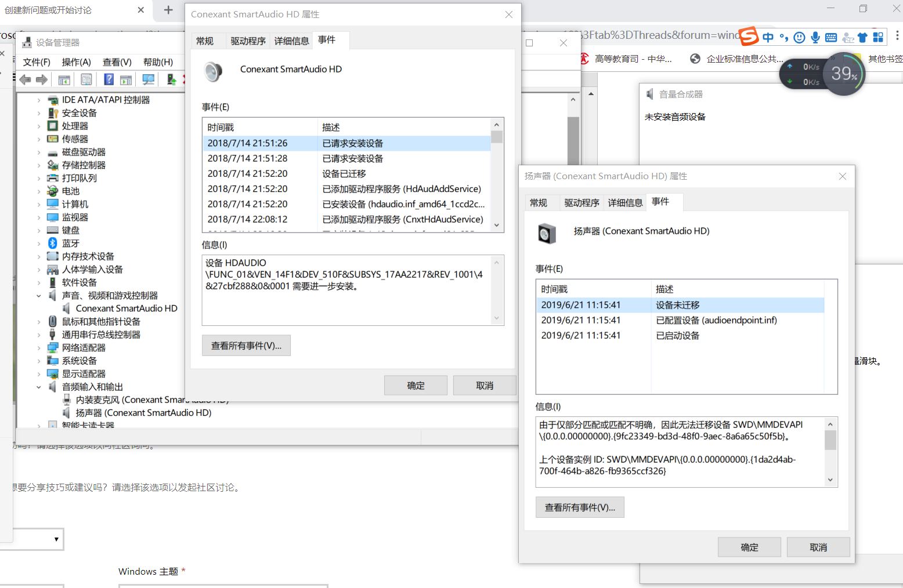Toggle Sogou punctuation mode icon
This screenshot has width=903, height=588.
[x=783, y=38]
